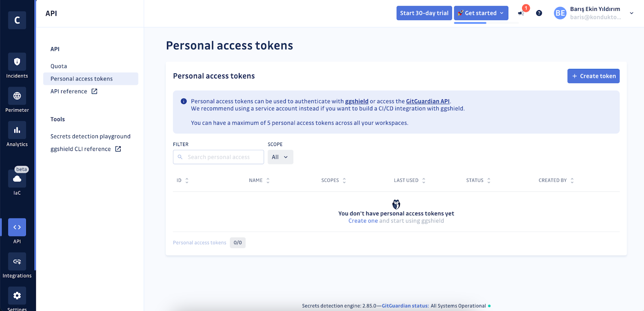Follow the Create one link
The width and height of the screenshot is (644, 311).
(x=363, y=220)
